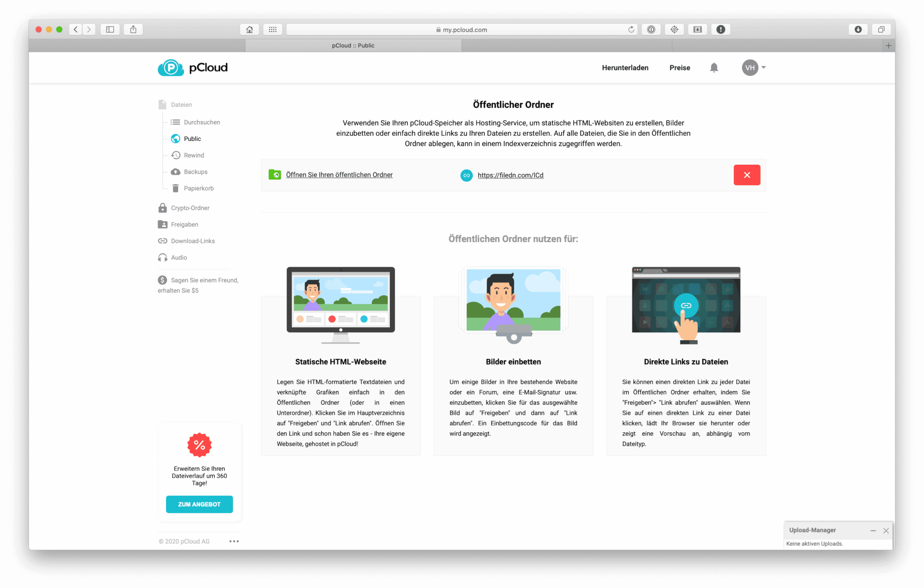Click the Crypto-Ordner lock icon
Viewport: 924px width, 588px height.
(162, 208)
